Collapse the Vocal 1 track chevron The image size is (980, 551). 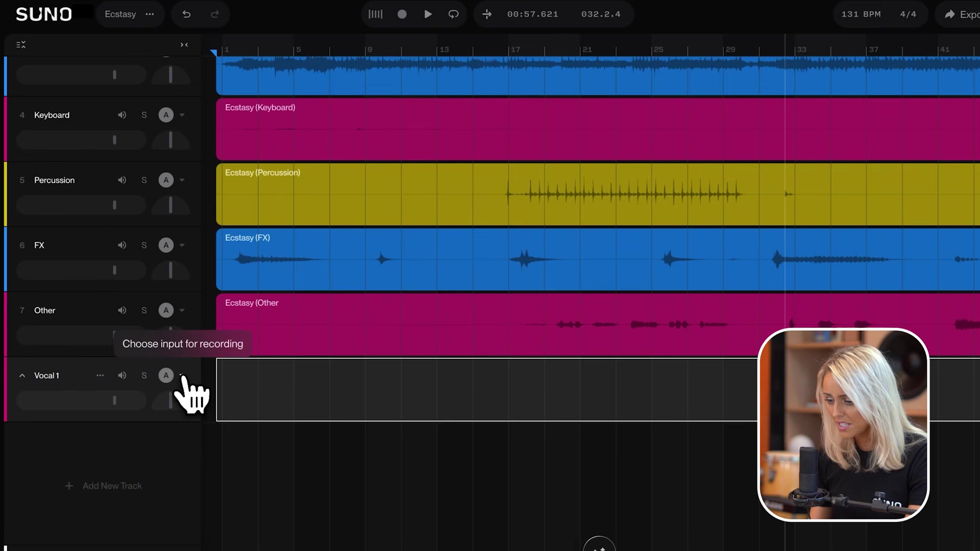22,375
